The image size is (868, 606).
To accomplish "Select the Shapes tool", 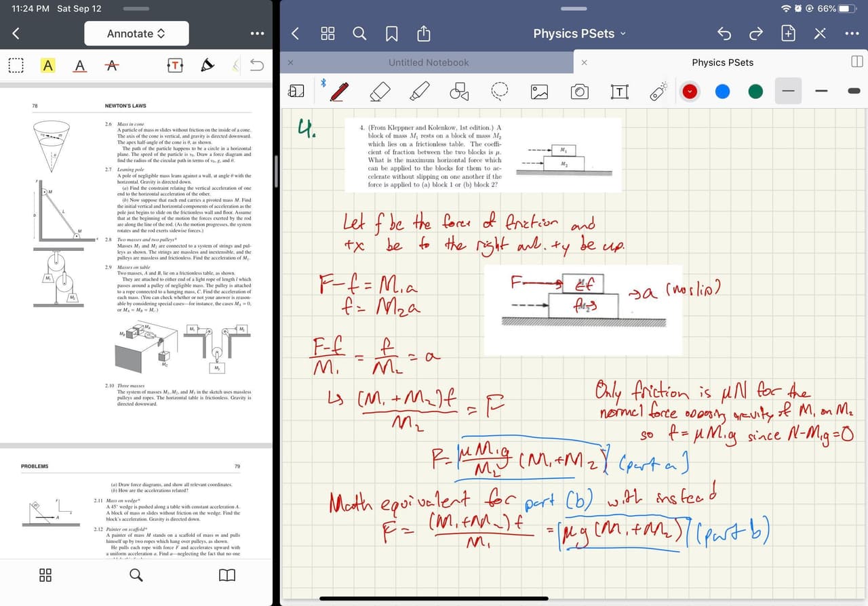I will tap(460, 91).
